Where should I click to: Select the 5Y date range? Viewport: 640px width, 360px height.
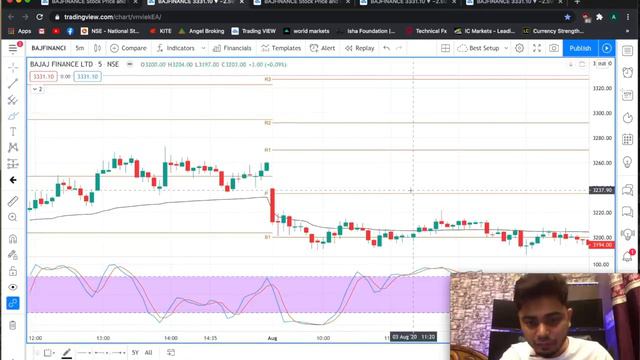coord(135,352)
